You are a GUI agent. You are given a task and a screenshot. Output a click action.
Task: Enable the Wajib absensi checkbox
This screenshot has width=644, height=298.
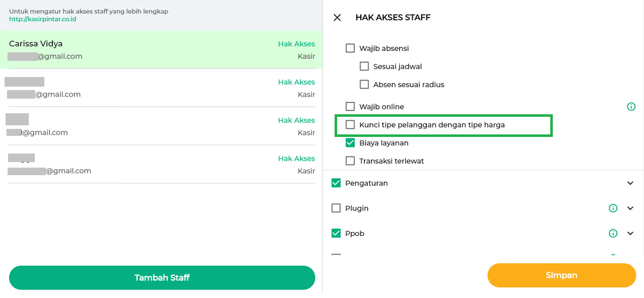(x=350, y=48)
